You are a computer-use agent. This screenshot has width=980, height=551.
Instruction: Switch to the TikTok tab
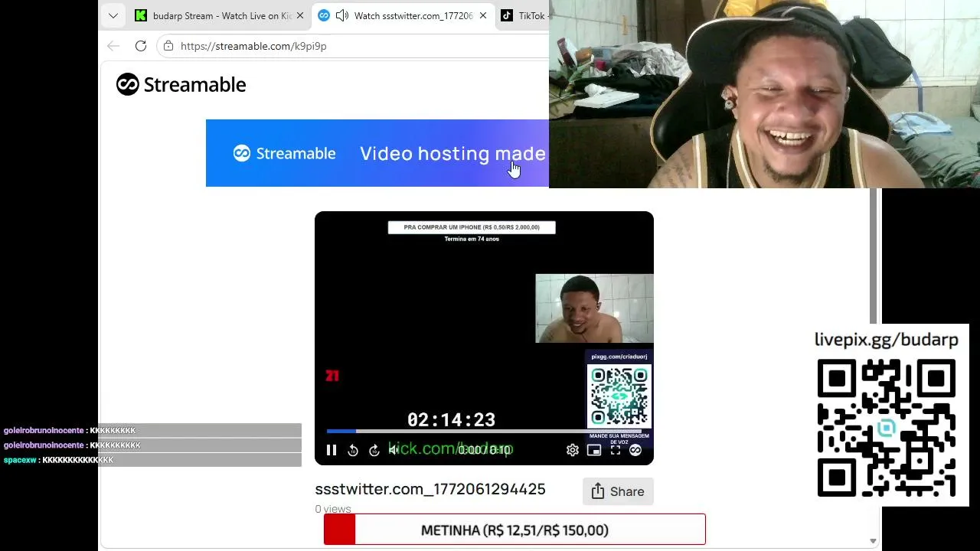point(523,15)
